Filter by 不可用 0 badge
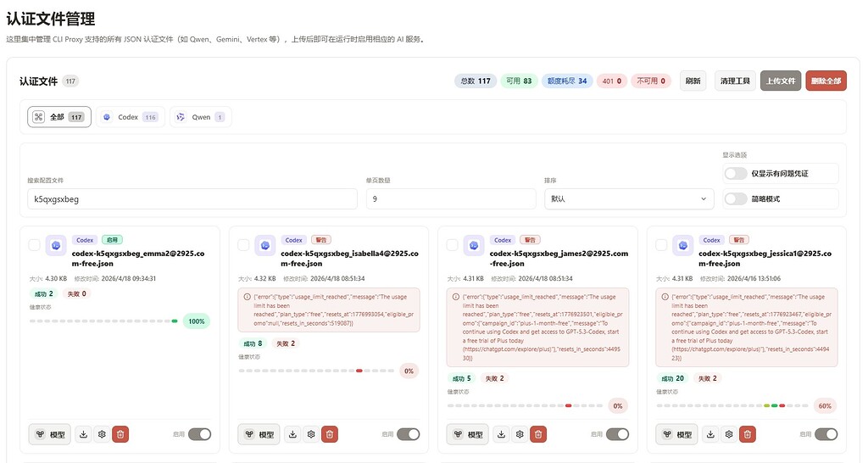 coord(651,81)
